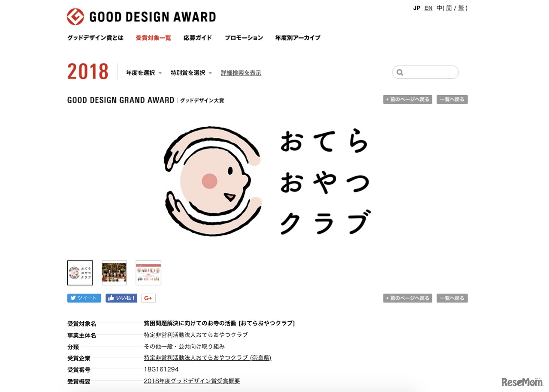Click the magnifying glass search icon

[x=400, y=72]
